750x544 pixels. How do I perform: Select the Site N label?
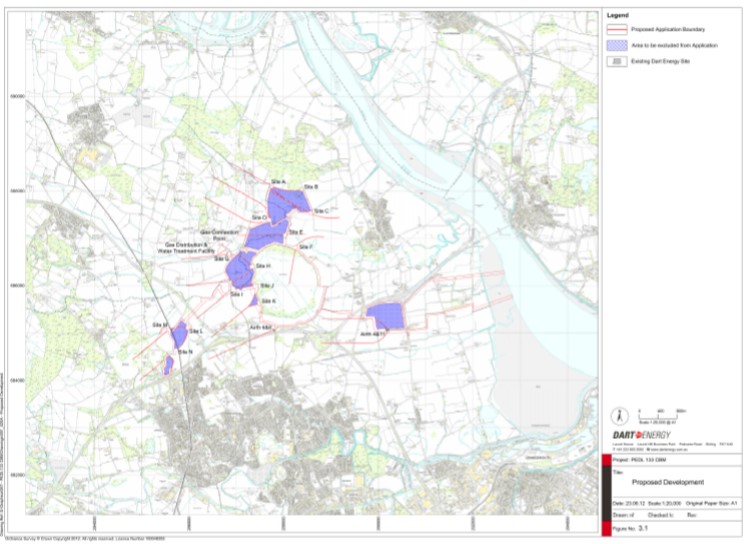(x=185, y=352)
